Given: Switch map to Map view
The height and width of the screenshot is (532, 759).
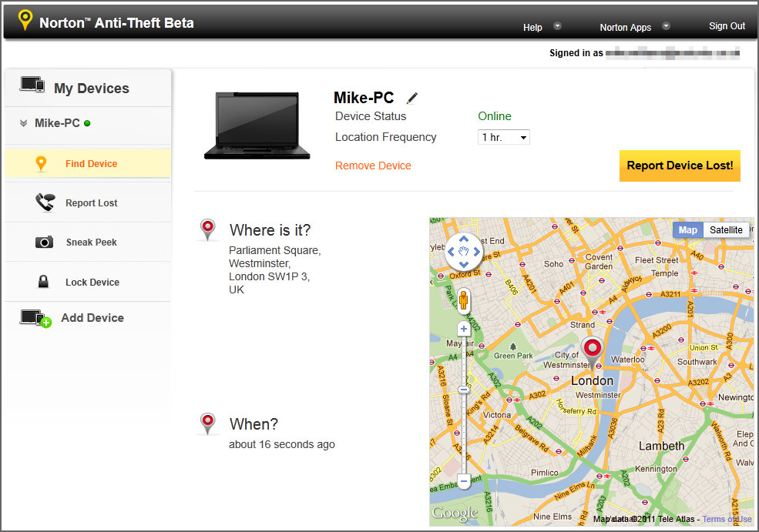Looking at the screenshot, I should (x=688, y=229).
